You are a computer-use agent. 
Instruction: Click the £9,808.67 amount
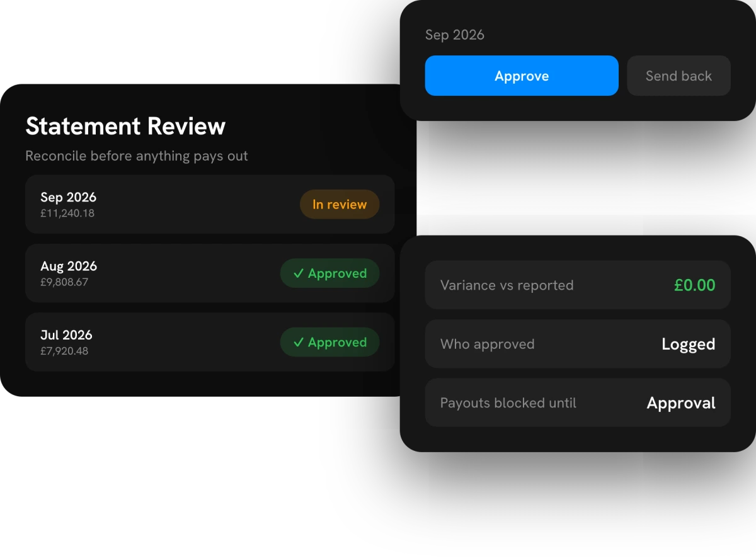64,282
